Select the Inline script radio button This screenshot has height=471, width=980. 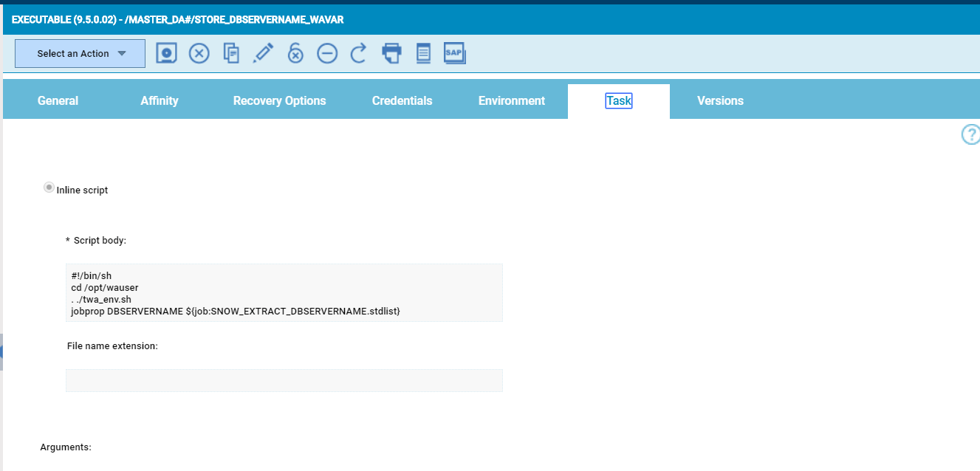point(49,187)
